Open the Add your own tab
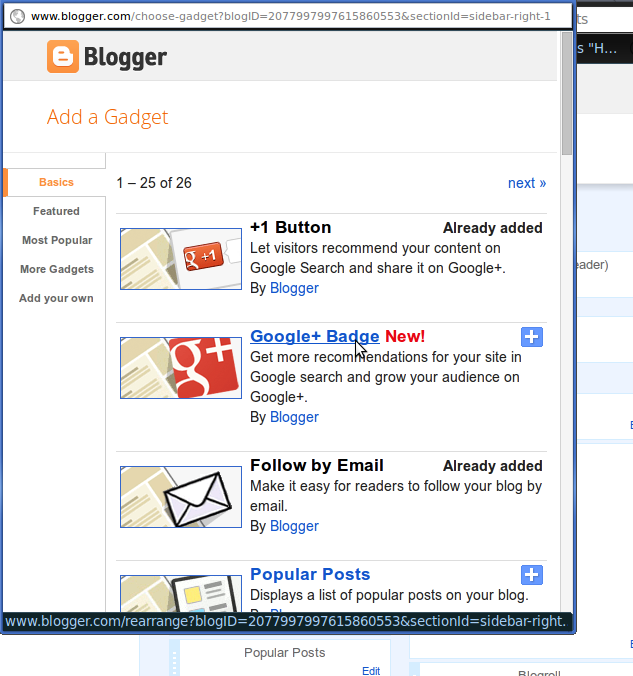 click(x=56, y=298)
